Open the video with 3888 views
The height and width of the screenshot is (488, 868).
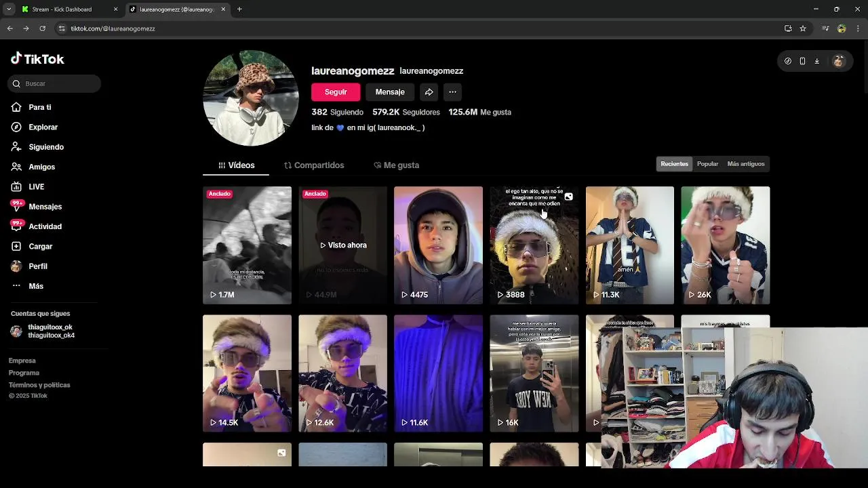[534, 245]
